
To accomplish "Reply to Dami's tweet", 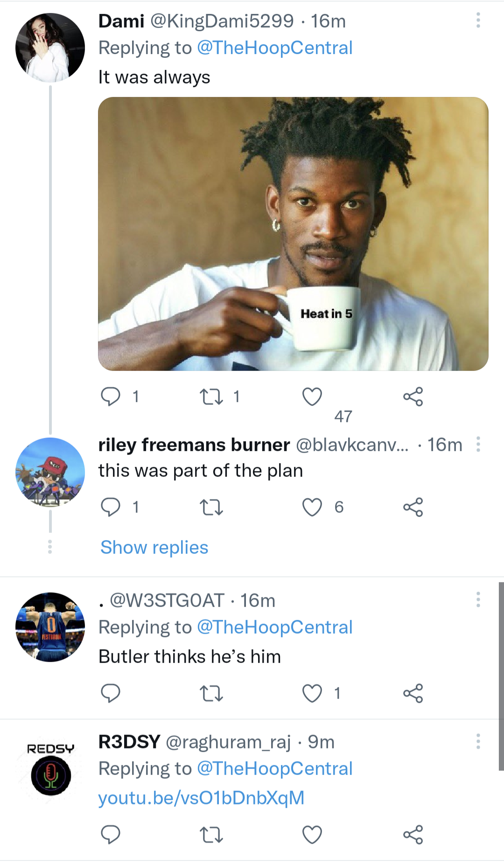I will tap(111, 397).
